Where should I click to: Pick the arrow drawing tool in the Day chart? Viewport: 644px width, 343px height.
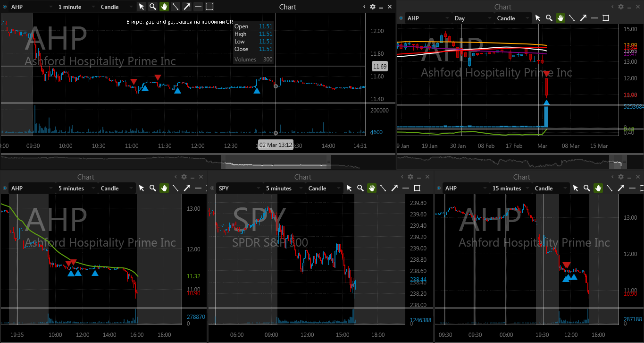[x=583, y=18]
